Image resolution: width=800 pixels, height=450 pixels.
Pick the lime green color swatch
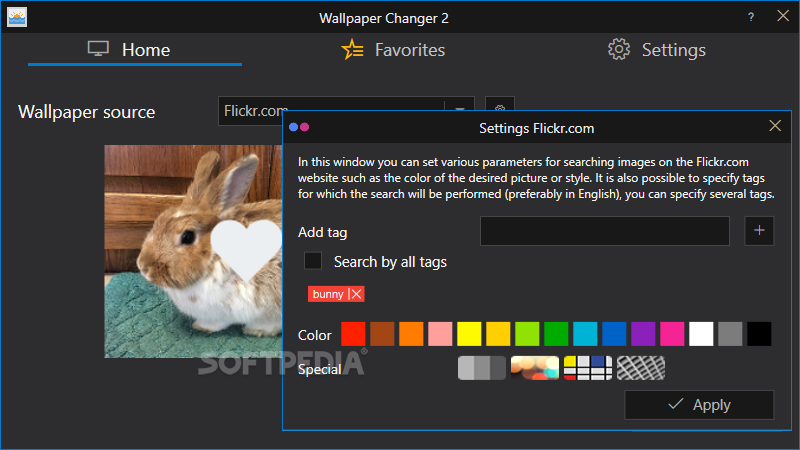[527, 334]
